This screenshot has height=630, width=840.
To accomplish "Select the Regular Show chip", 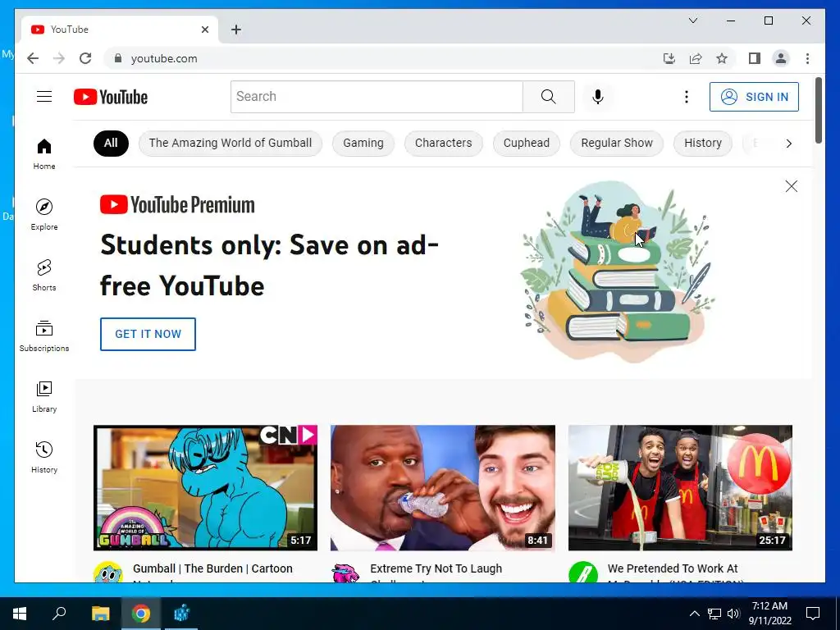I will (x=617, y=143).
